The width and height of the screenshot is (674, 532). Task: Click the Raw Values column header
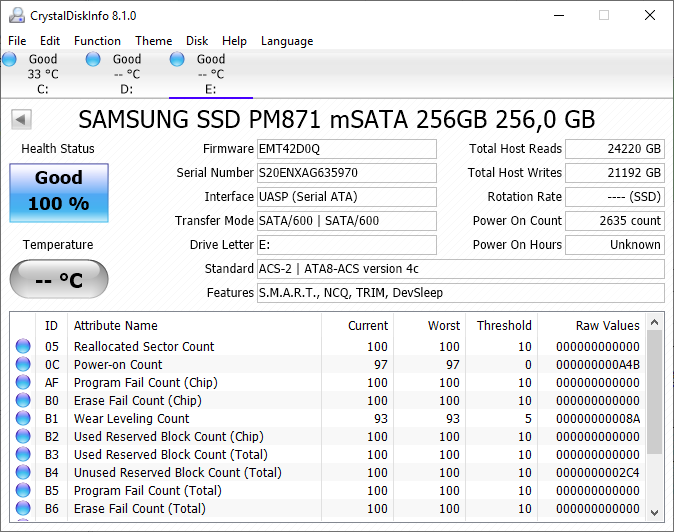[x=592, y=326]
